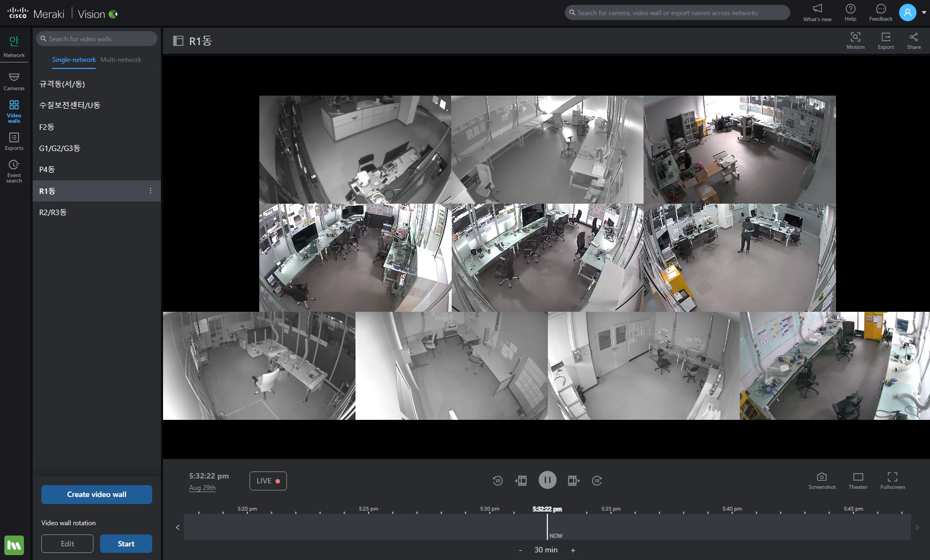Select the G1/G2/G3동 video wall

[60, 148]
